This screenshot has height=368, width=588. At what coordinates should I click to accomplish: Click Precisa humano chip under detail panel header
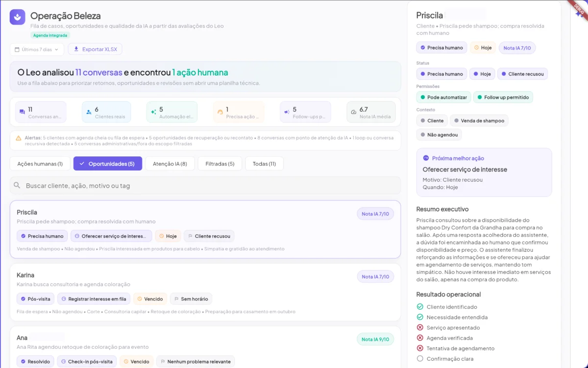441,48
